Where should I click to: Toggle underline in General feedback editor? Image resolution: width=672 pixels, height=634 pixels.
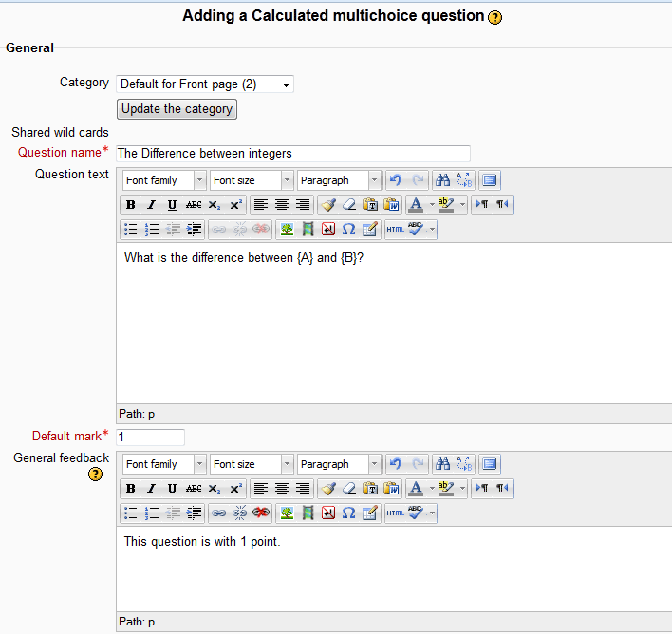(x=172, y=489)
